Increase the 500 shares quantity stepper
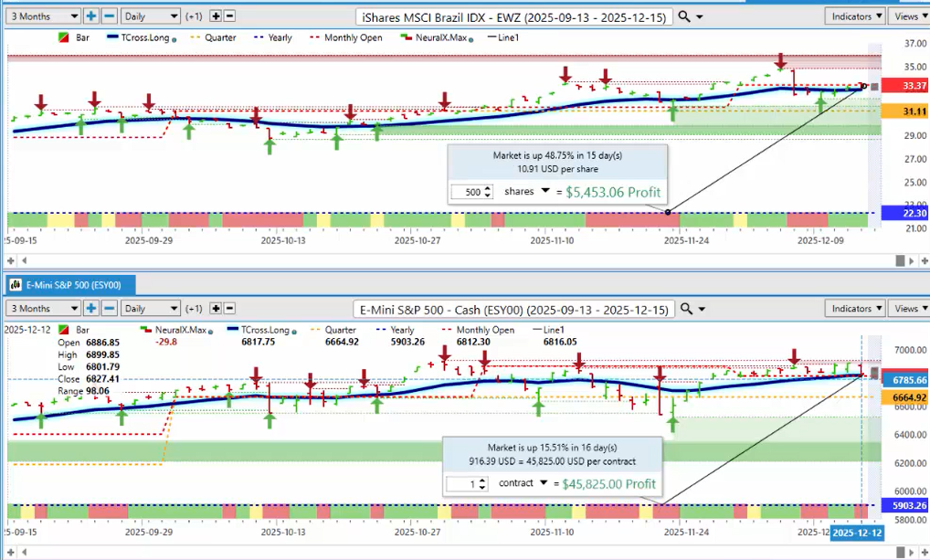The height and width of the screenshot is (560, 930). click(x=488, y=188)
